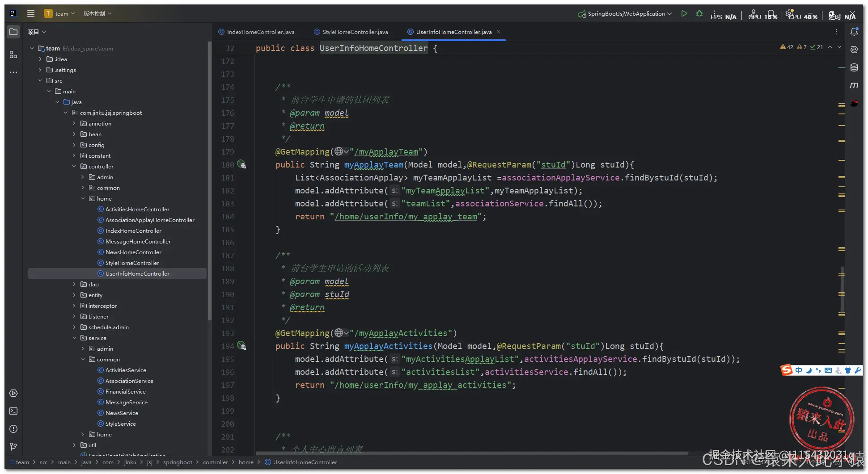The height and width of the screenshot is (474, 868).
Task: Collapse the service package
Action: (x=74, y=338)
